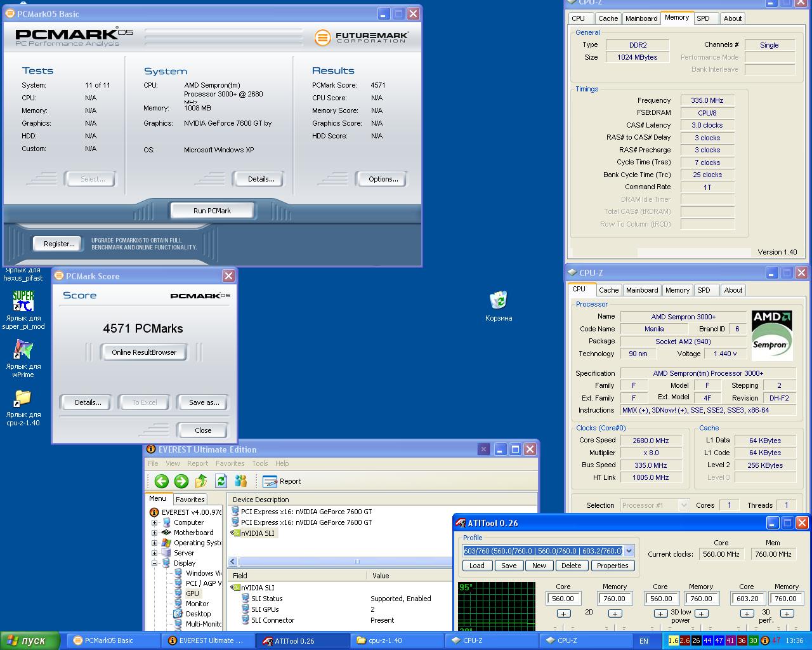The width and height of the screenshot is (812, 650).
Task: Open EVEREST's Help menu
Action: coord(282,463)
